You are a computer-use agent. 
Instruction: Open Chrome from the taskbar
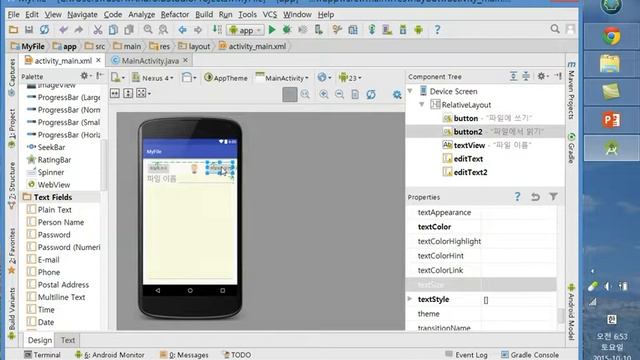tap(611, 37)
